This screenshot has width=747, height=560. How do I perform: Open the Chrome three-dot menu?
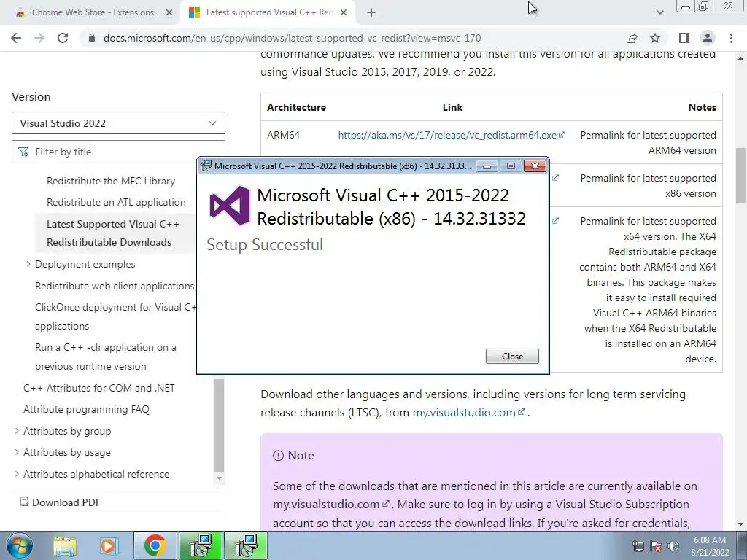point(731,38)
